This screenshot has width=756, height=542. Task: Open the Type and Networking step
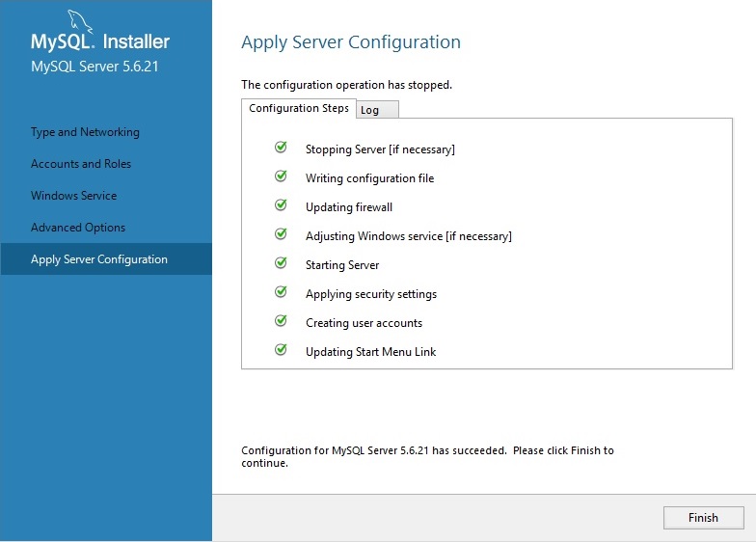click(85, 131)
